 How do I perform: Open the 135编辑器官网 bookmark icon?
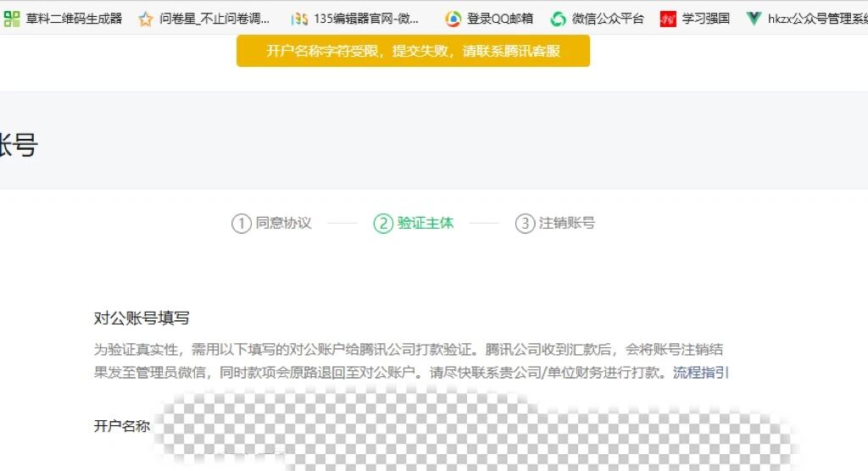click(x=299, y=19)
